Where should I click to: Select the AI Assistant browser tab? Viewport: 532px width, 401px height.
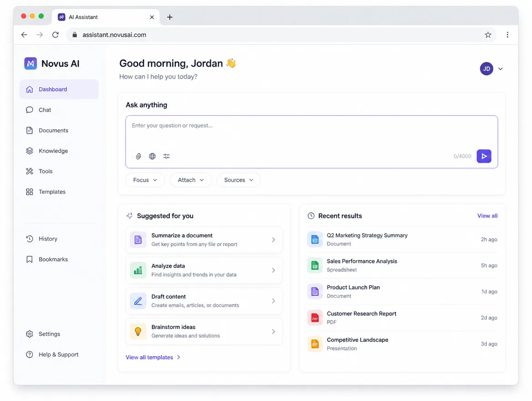[x=106, y=17]
